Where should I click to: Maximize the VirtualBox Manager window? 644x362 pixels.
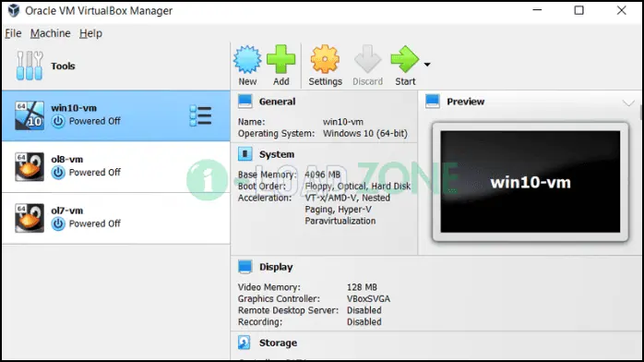(578, 10)
